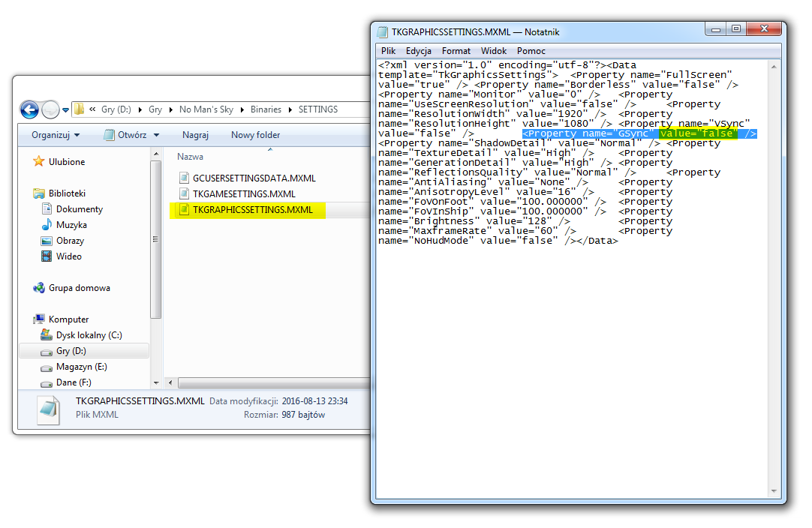Viewport: 812px width, 528px height.
Task: Click the Gry (D:) drive icon in the sidebar
Action: pyautogui.click(x=47, y=352)
